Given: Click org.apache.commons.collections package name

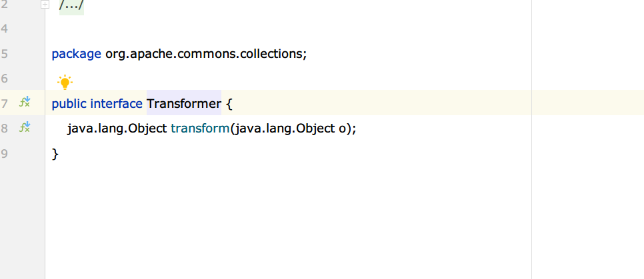Looking at the screenshot, I should pyautogui.click(x=204, y=54).
